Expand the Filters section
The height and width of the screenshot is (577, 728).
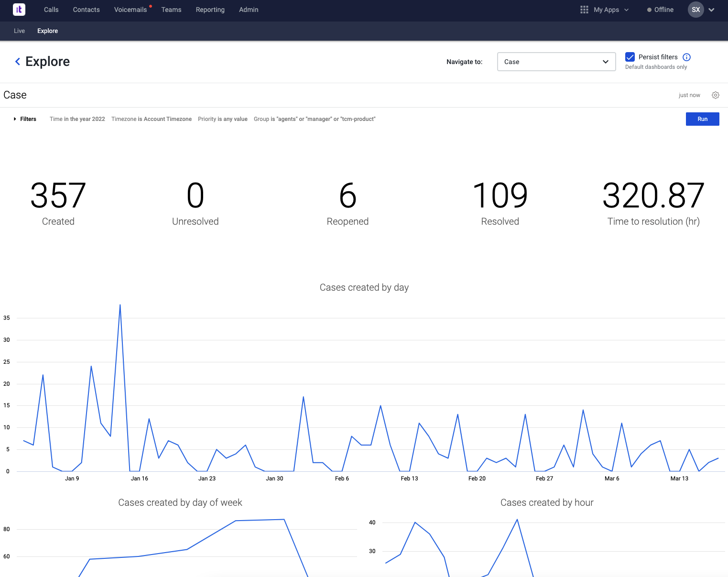[24, 119]
